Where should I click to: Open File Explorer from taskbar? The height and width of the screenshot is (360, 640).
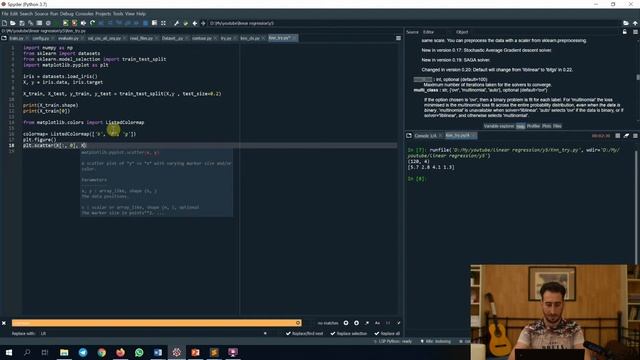(64, 352)
